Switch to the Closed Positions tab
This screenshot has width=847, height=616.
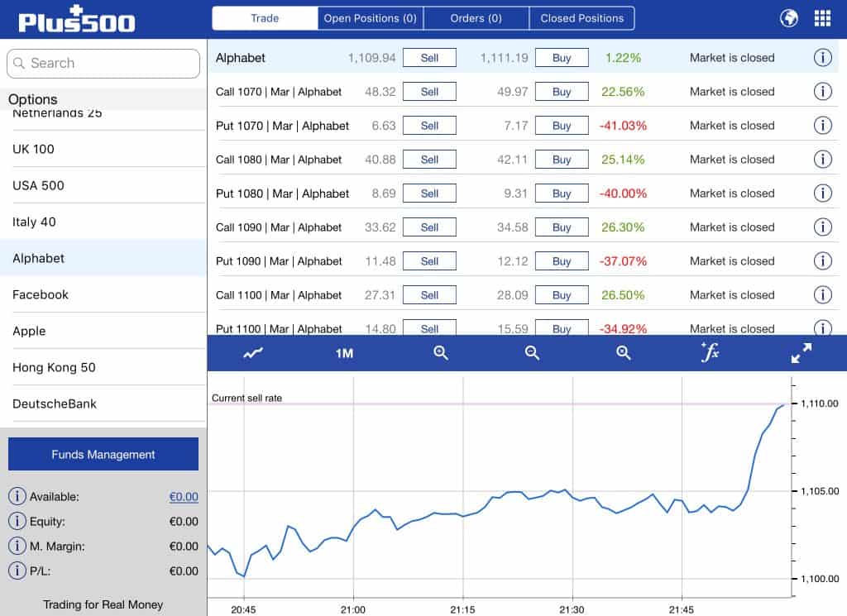click(581, 18)
